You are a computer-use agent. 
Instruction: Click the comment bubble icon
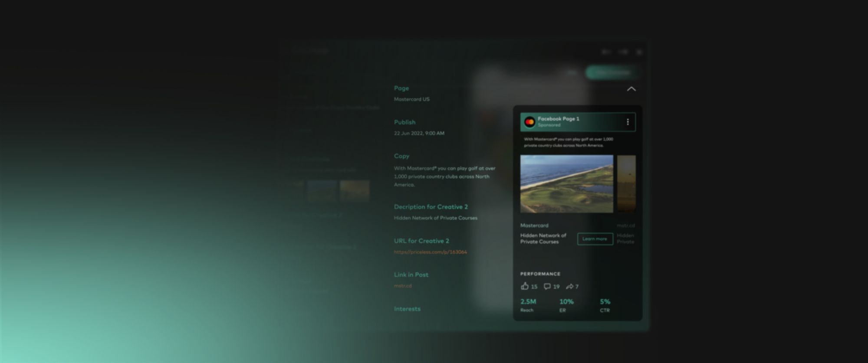click(547, 286)
